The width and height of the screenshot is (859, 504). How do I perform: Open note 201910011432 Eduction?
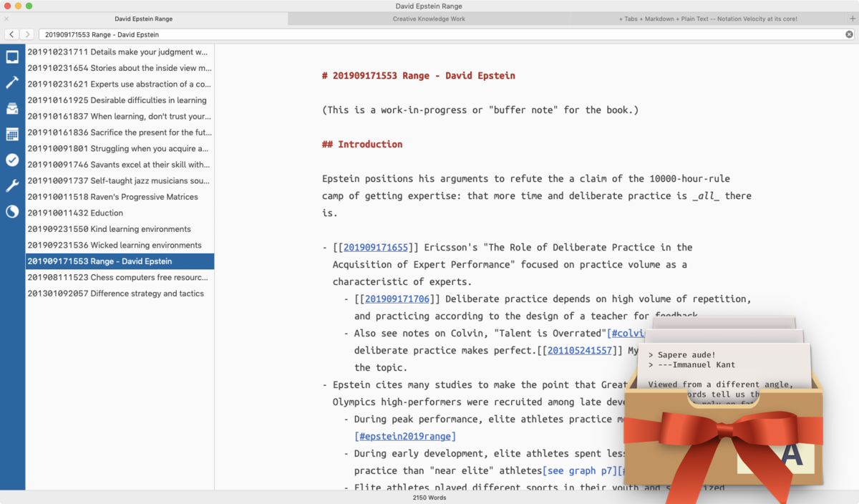point(120,213)
